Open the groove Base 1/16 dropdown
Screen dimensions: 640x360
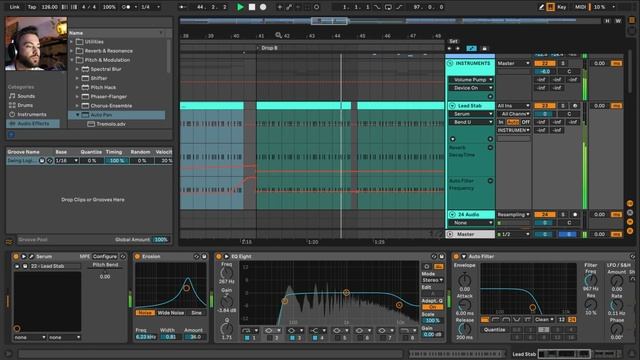click(67, 161)
